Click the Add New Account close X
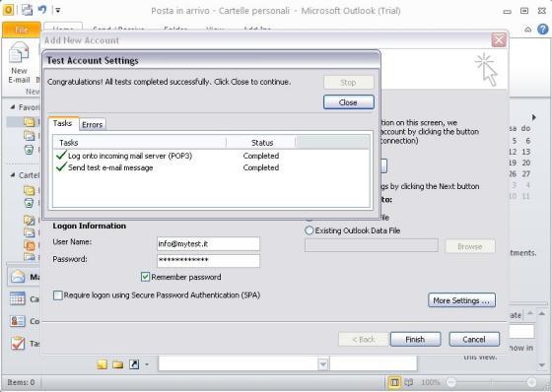The width and height of the screenshot is (552, 392). click(499, 39)
